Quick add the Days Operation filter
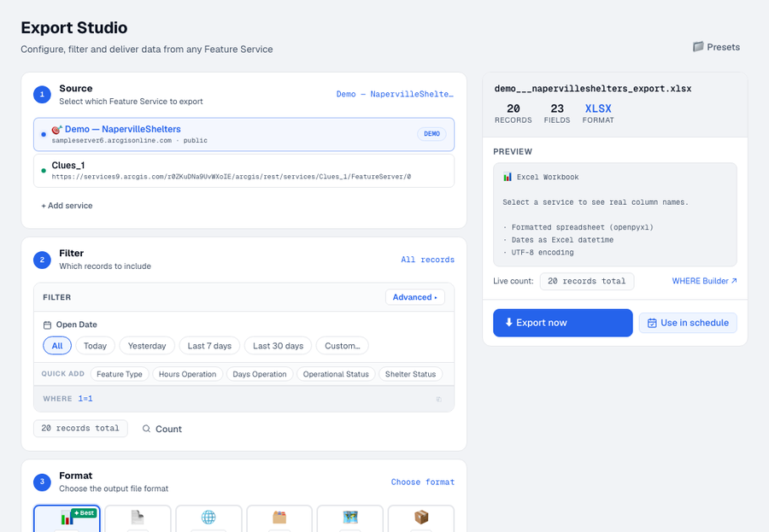 click(260, 374)
